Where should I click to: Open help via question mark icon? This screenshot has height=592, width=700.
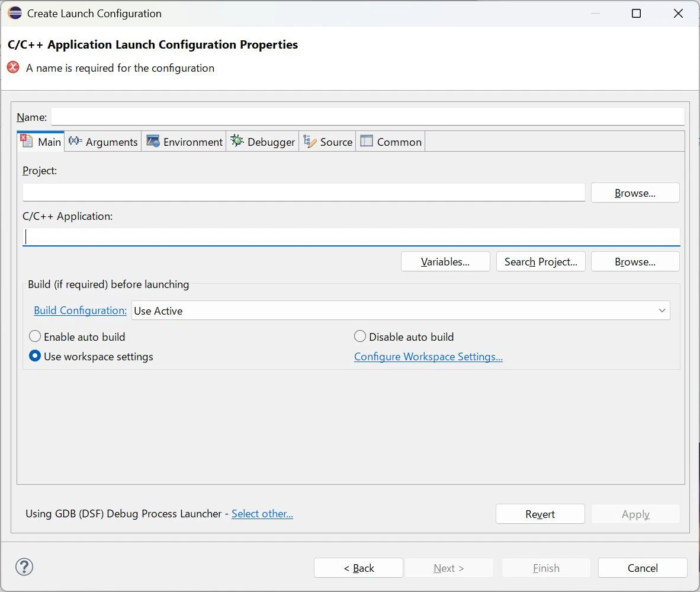click(24, 567)
